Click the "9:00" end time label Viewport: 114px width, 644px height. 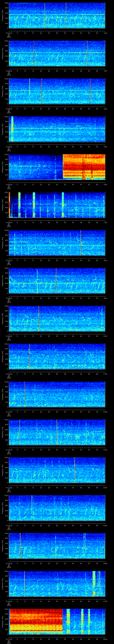point(105,298)
